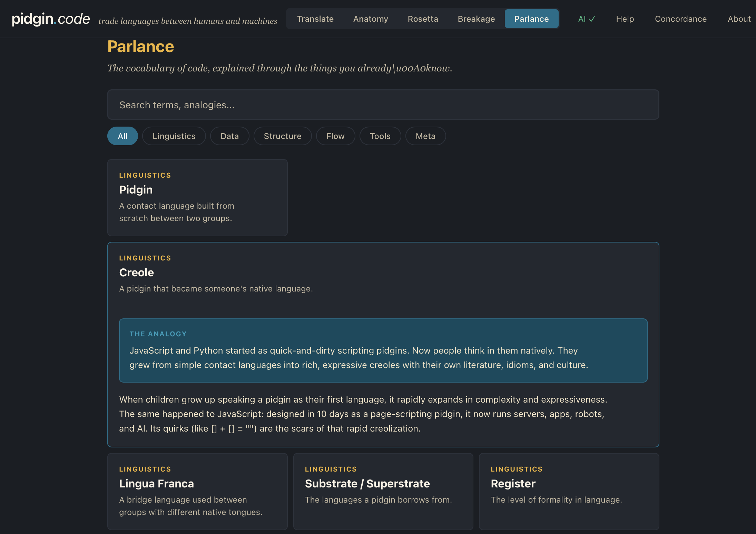Open the Rosetta tab

(x=423, y=19)
